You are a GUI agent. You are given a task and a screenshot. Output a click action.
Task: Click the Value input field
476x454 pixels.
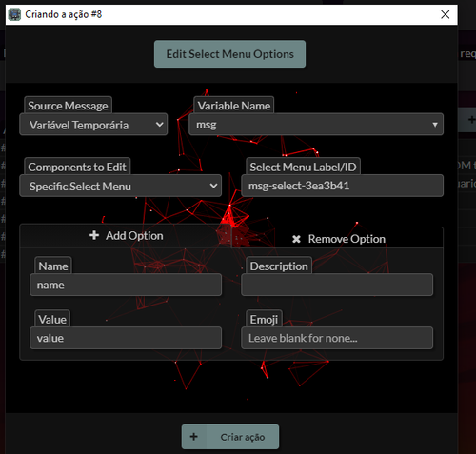tap(126, 338)
